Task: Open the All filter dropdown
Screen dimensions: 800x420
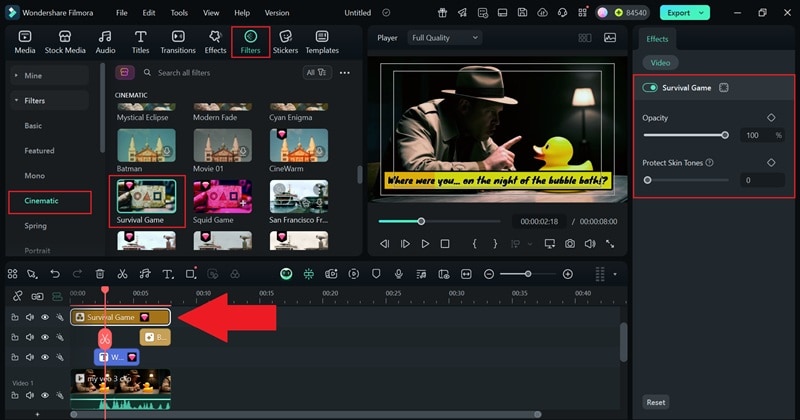Action: (316, 72)
